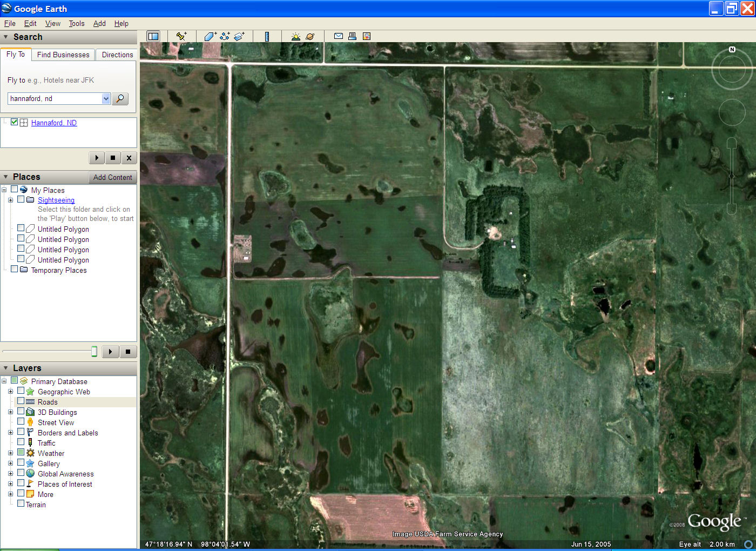Collapse the Layers panel triangle
Screen dimensions: 756x551
[x=6, y=368]
